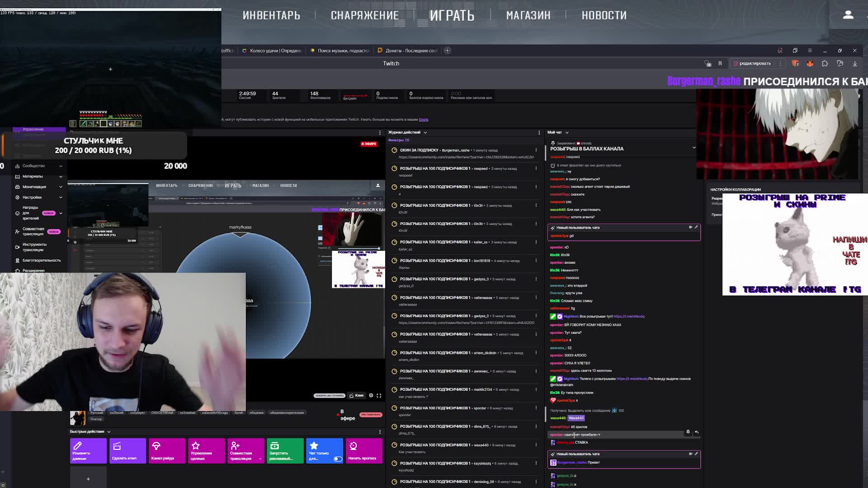The image size is (868, 488).
Task: Toggle Чат только для switch
Action: pos(338,459)
